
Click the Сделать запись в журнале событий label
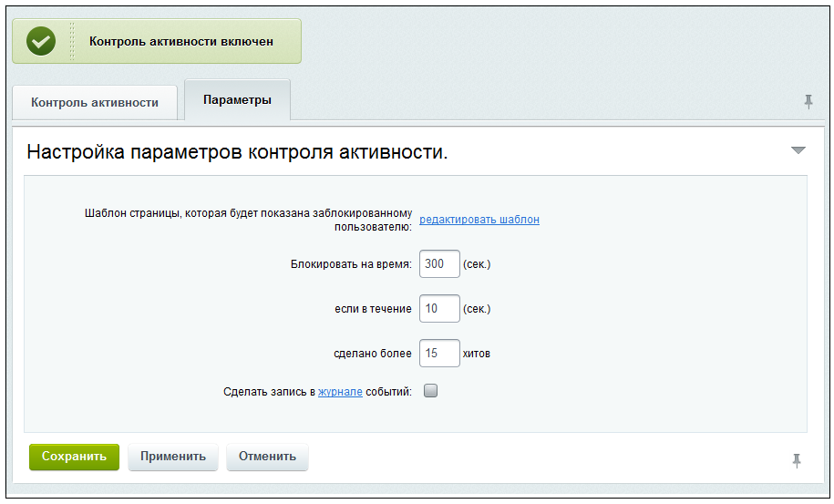317,392
